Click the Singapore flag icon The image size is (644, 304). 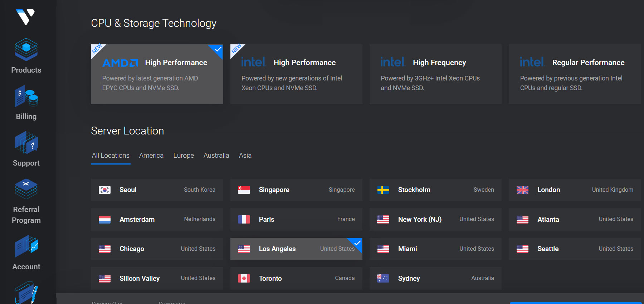(x=244, y=190)
